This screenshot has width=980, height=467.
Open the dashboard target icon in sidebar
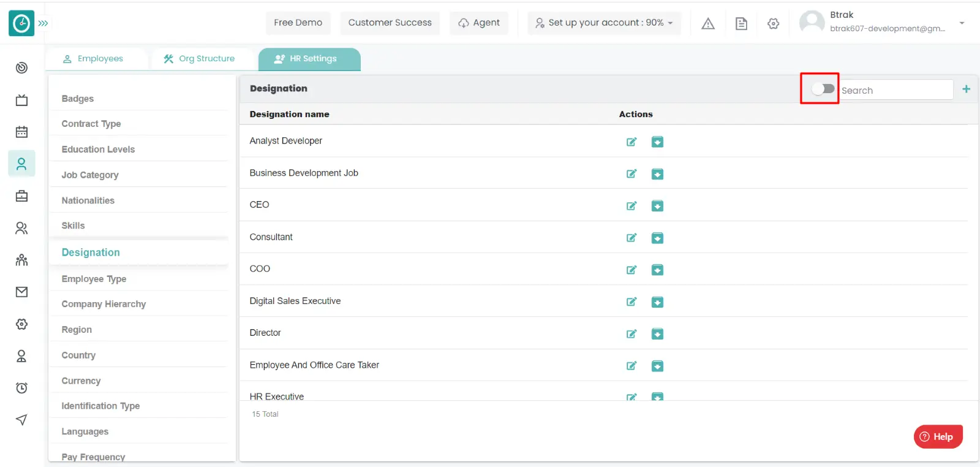pyautogui.click(x=21, y=67)
